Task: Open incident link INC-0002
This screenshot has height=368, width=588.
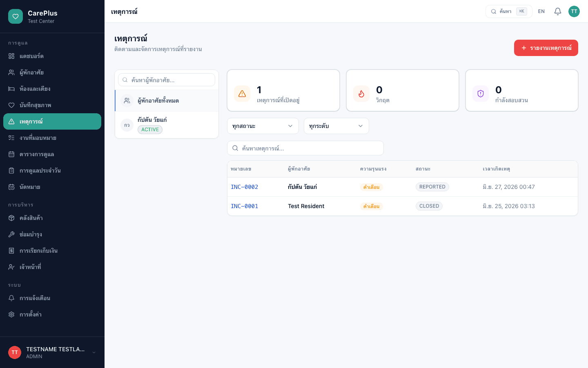Action: pyautogui.click(x=245, y=187)
